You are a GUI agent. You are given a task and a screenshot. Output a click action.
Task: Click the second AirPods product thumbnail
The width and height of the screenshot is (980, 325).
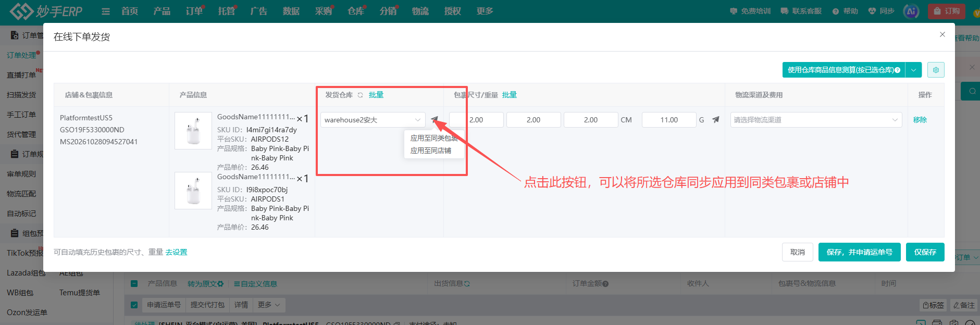point(193,191)
